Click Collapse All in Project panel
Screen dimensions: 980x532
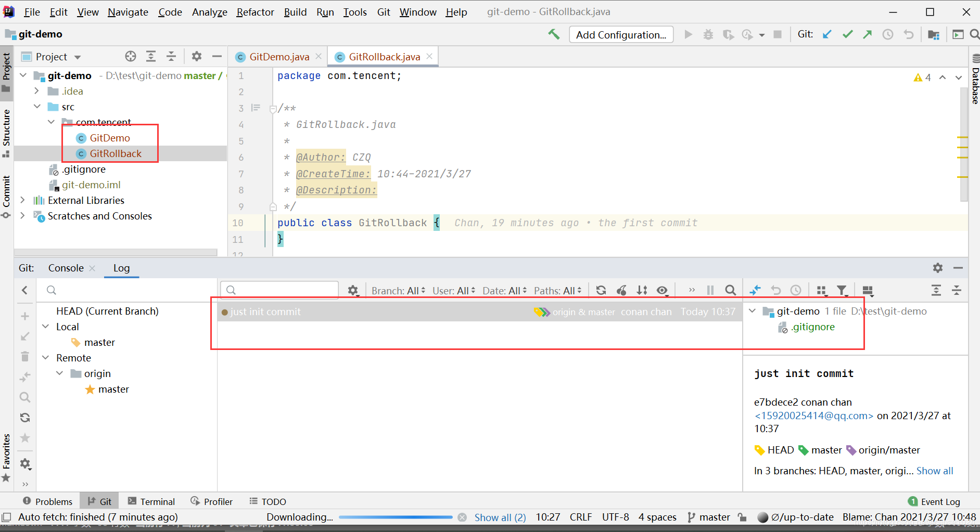[171, 56]
